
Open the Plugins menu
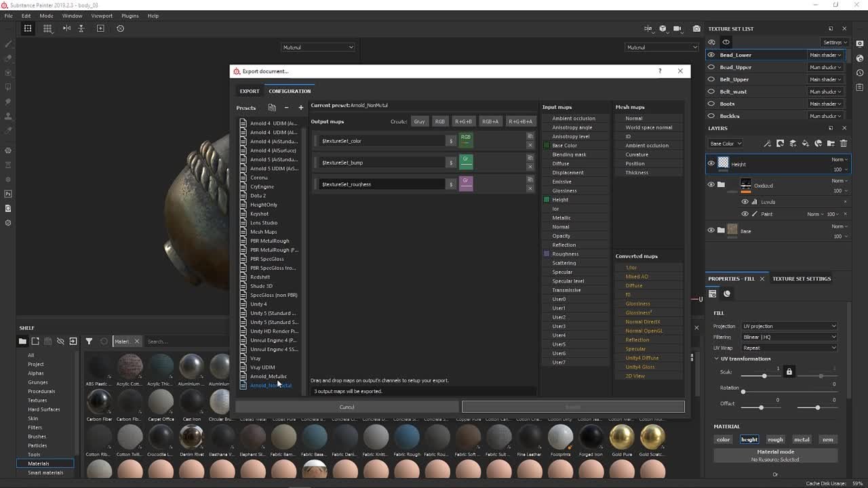click(x=130, y=16)
